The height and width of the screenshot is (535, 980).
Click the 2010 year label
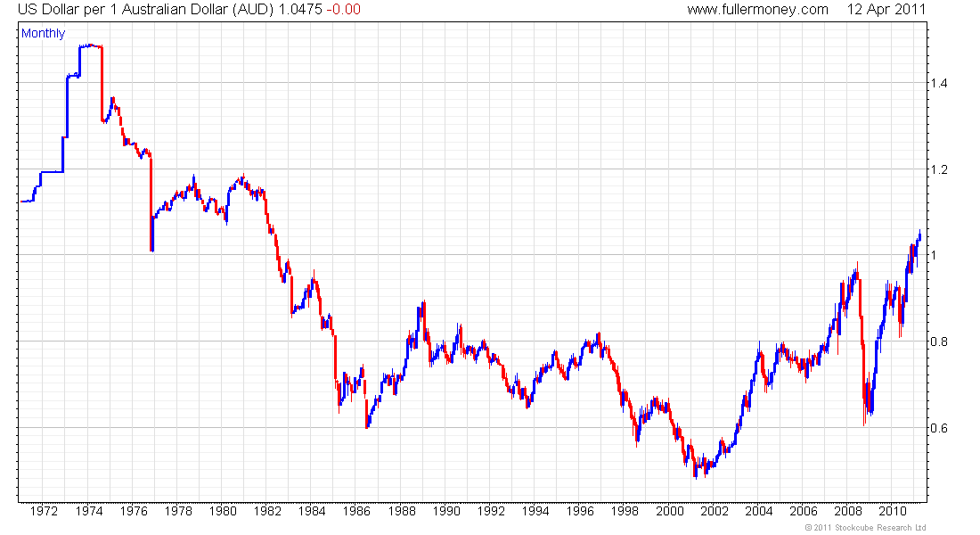point(893,511)
